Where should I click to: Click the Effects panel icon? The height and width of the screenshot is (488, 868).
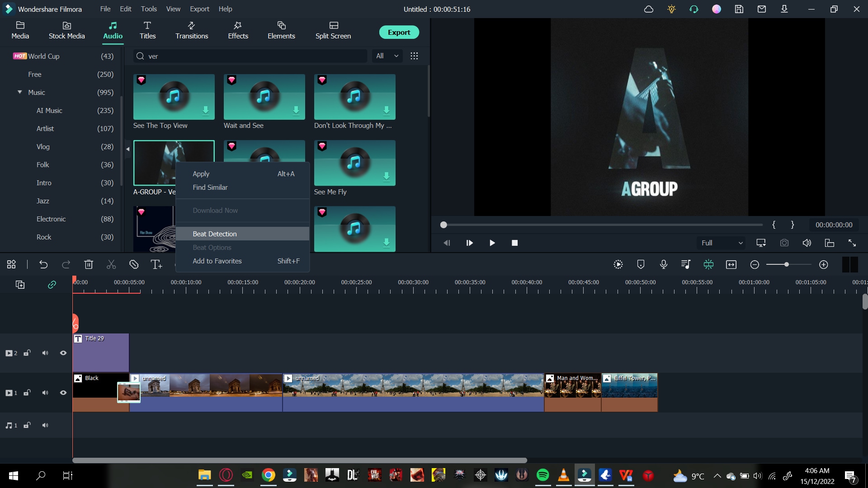[237, 30]
